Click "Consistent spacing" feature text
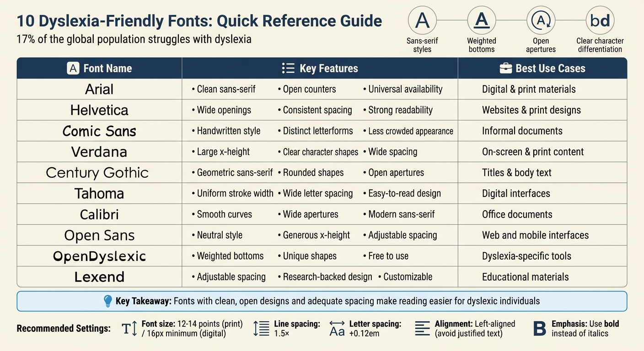The height and width of the screenshot is (351, 644). [317, 110]
